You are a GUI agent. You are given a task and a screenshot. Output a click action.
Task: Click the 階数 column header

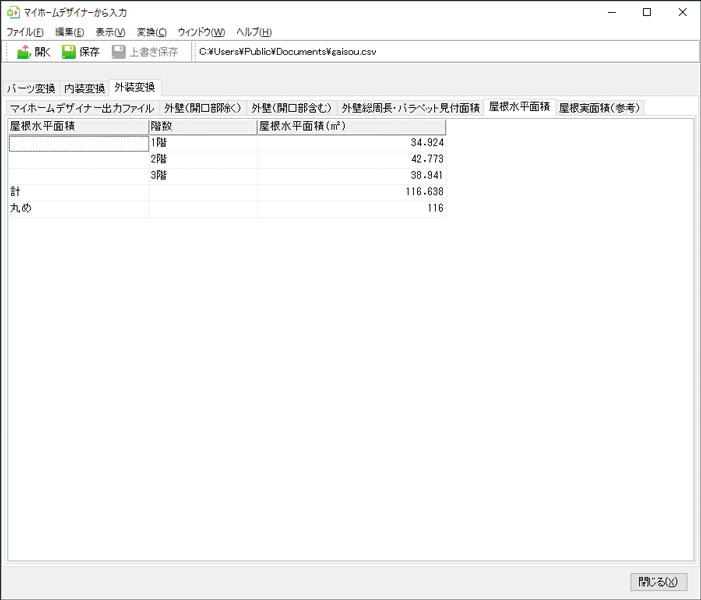point(203,127)
